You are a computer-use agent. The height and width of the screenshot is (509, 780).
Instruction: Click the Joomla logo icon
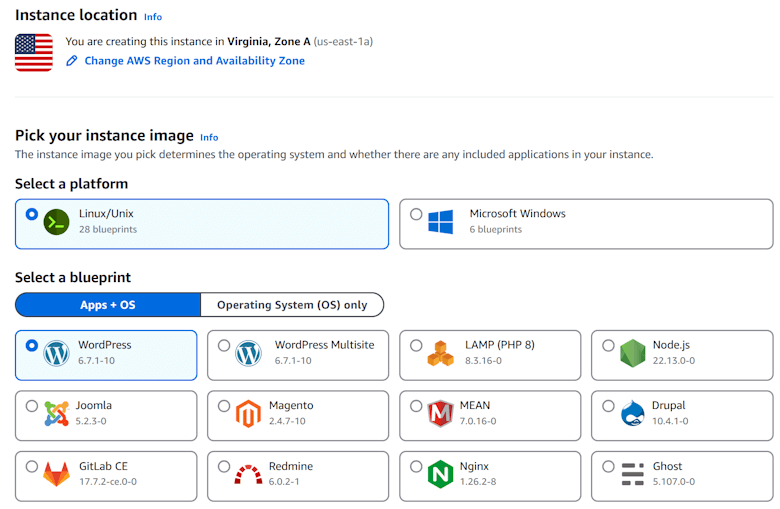[x=56, y=414]
